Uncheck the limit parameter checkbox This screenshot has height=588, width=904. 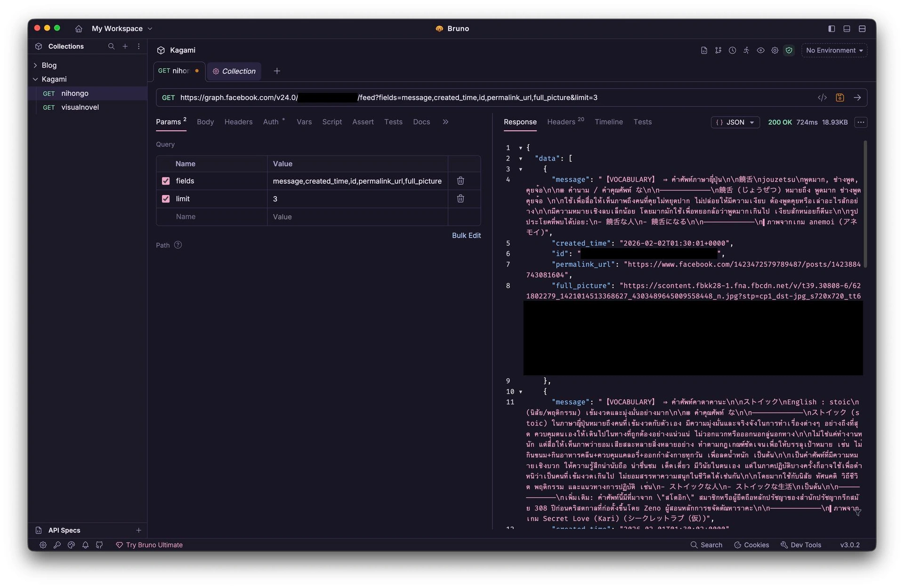coord(166,199)
